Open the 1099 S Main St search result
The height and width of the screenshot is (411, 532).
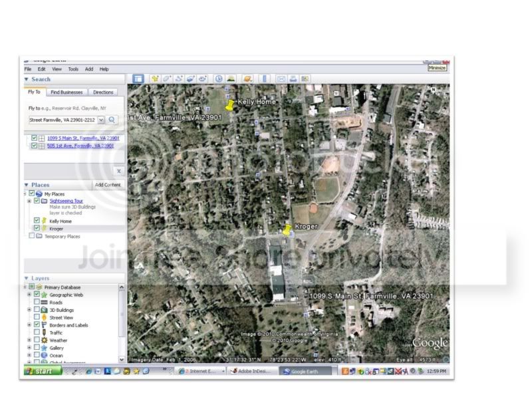(83, 138)
